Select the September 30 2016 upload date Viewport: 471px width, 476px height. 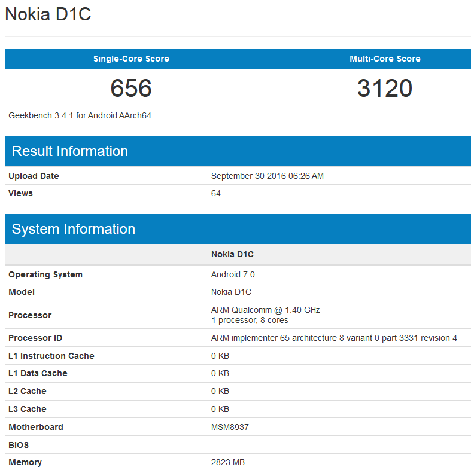tap(267, 176)
